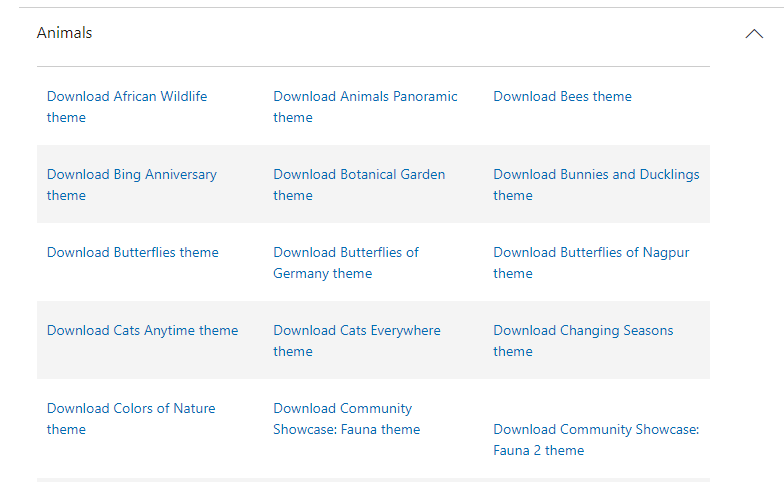Viewport: 784px width, 482px height.
Task: Collapse the Animals section chevron
Action: [754, 34]
